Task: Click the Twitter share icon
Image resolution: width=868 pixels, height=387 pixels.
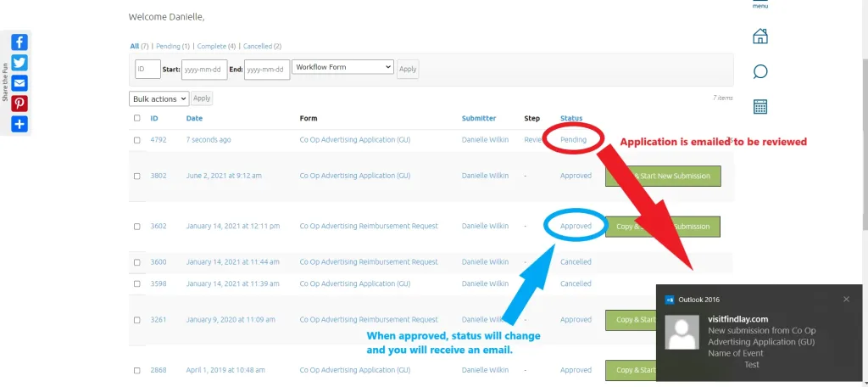Action: (x=19, y=63)
